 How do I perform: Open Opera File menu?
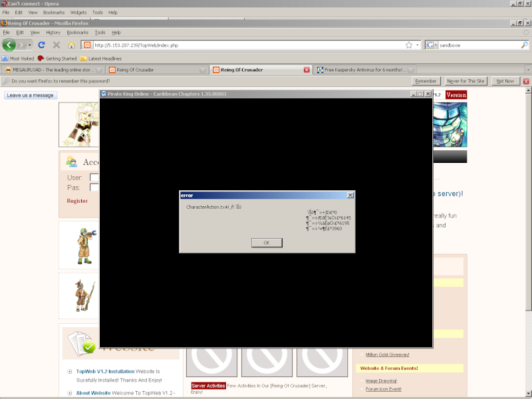point(6,12)
